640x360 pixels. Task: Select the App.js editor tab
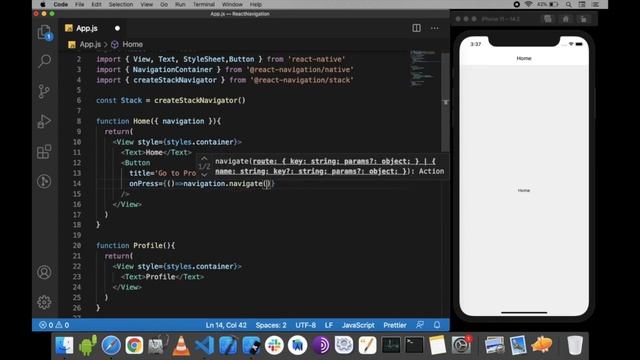(x=93, y=28)
